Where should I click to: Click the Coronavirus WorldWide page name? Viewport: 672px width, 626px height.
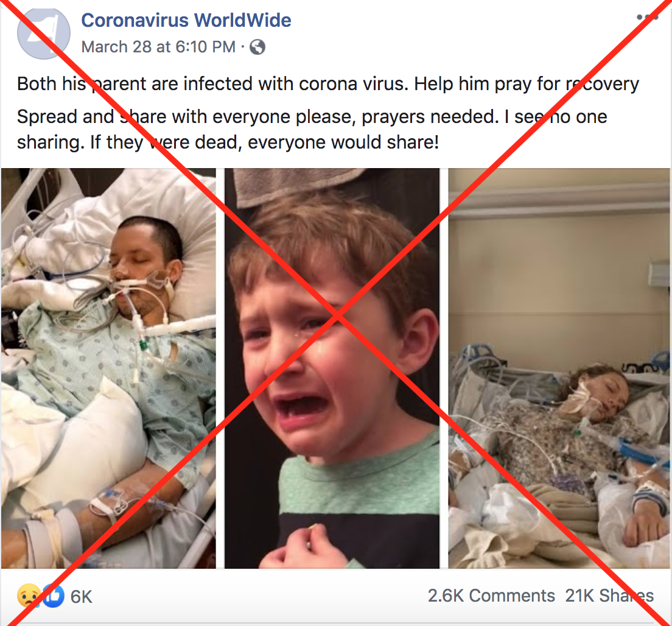click(186, 20)
